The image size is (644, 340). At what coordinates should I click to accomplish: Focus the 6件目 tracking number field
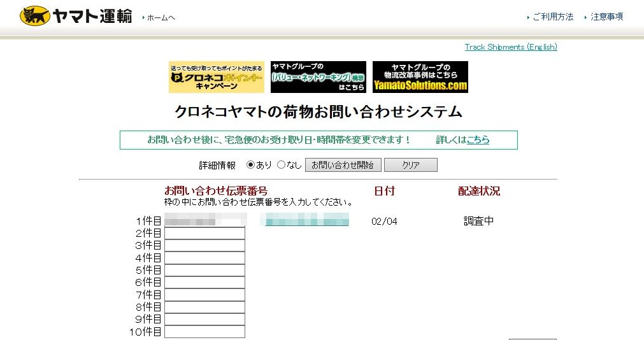204,283
